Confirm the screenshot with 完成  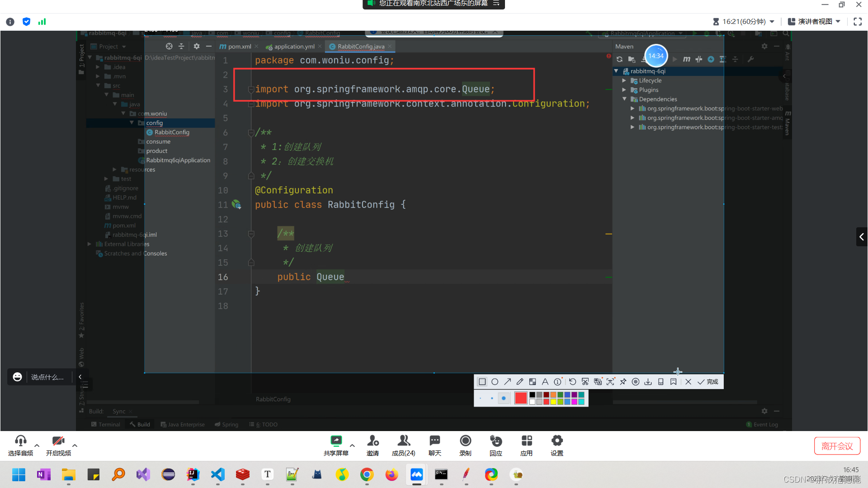point(708,382)
